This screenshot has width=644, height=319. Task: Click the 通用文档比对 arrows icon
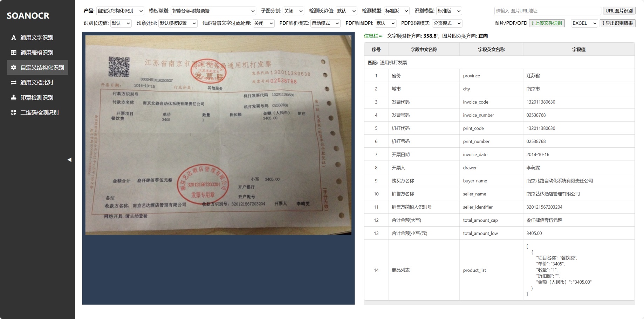tap(13, 83)
